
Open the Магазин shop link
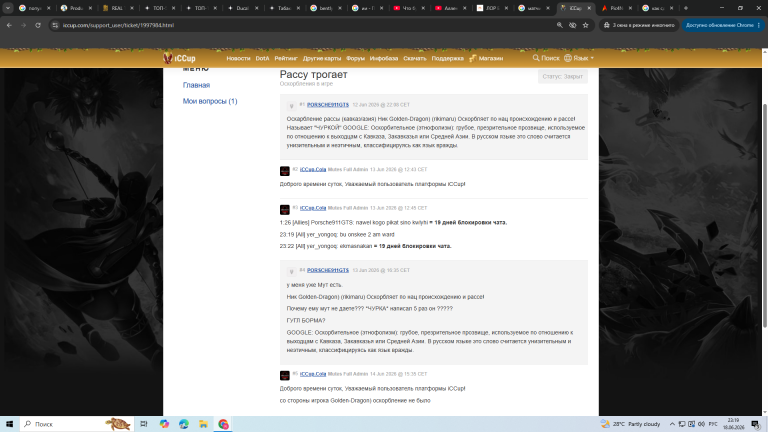coord(486,58)
